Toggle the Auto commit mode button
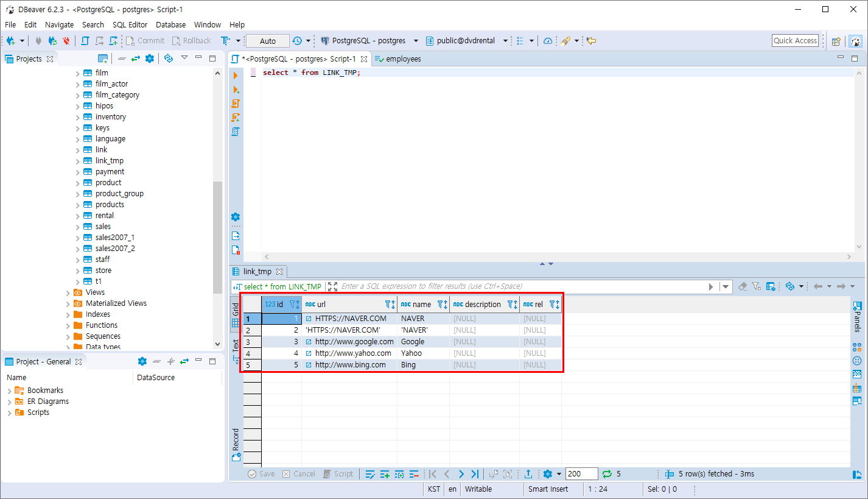868x499 pixels. [x=268, y=41]
